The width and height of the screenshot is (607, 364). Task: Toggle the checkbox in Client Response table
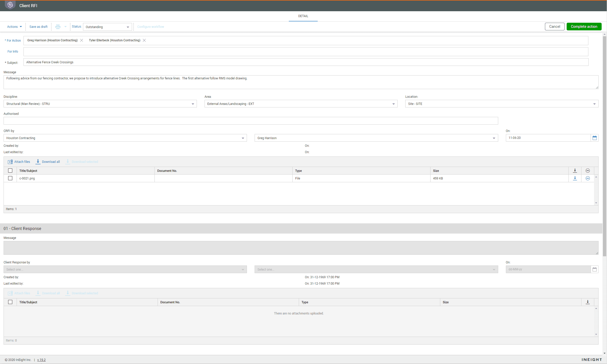(x=10, y=302)
